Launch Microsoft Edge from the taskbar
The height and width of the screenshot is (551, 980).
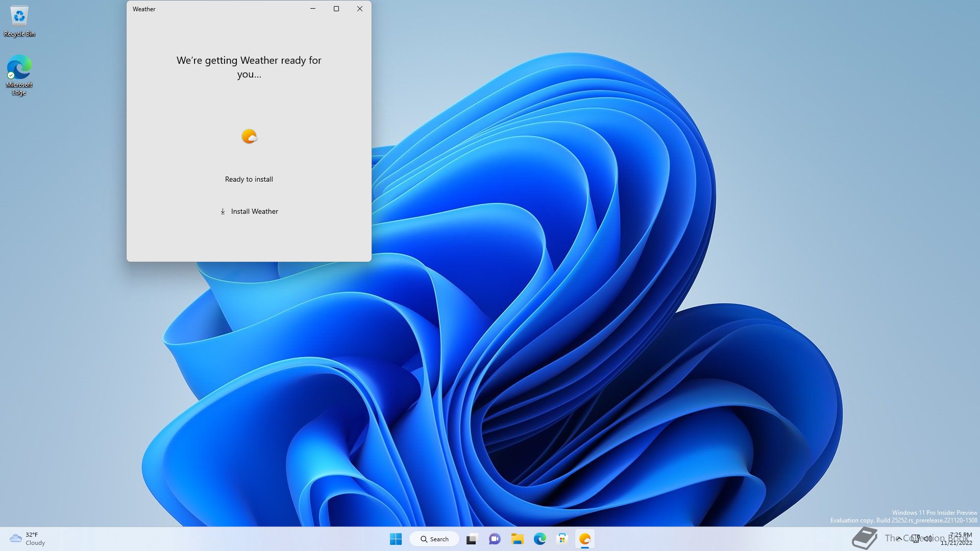coord(540,539)
